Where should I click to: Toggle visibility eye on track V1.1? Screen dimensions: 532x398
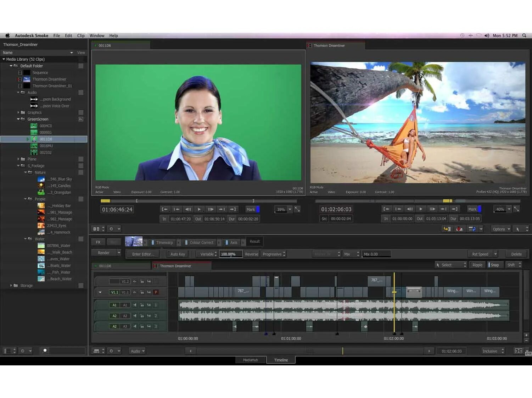[135, 293]
